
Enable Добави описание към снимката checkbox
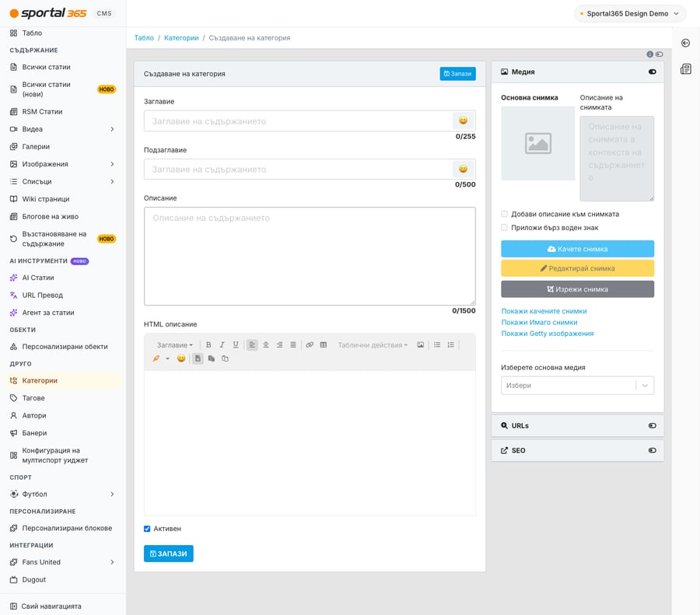tap(505, 215)
